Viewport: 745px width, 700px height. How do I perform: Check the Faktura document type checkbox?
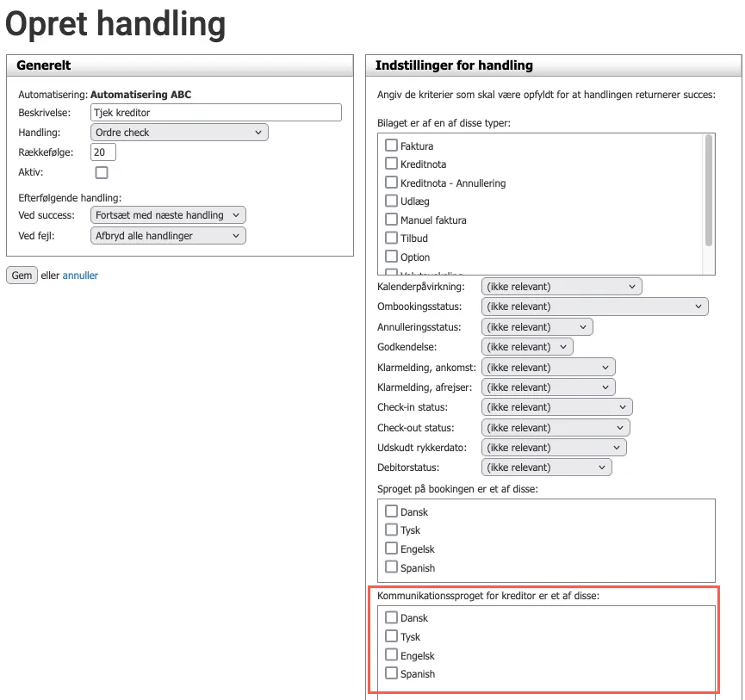point(391,146)
